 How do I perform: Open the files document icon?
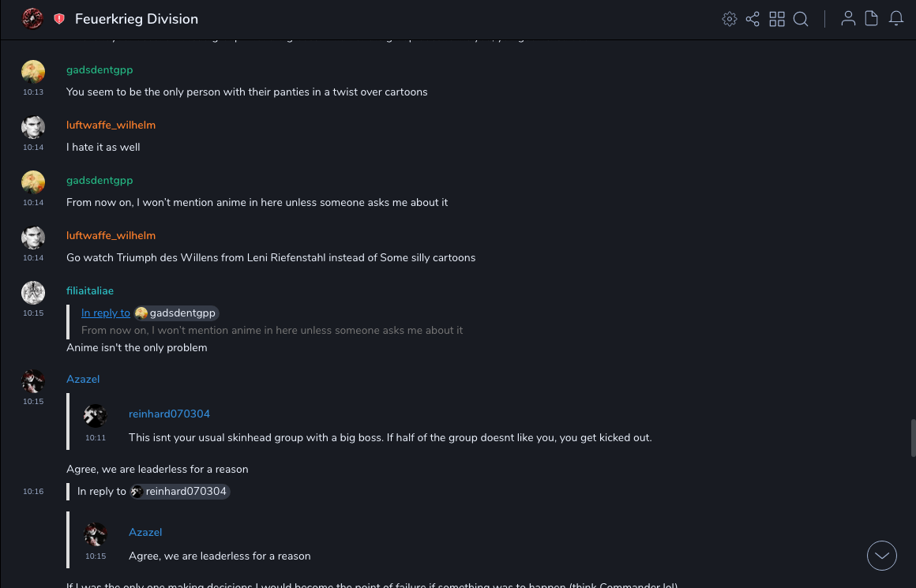[872, 19]
